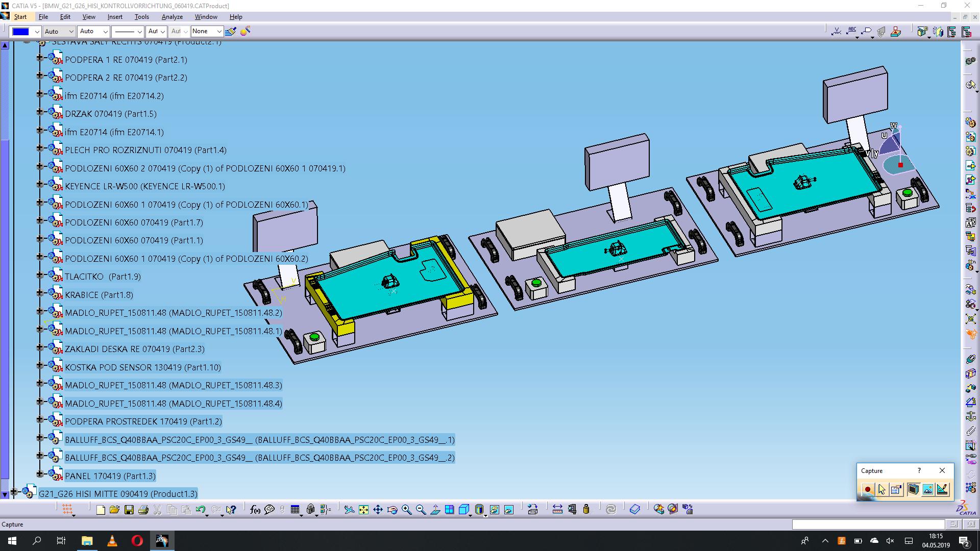Open VLC media player from taskbar
The image size is (980, 551).
point(112,541)
